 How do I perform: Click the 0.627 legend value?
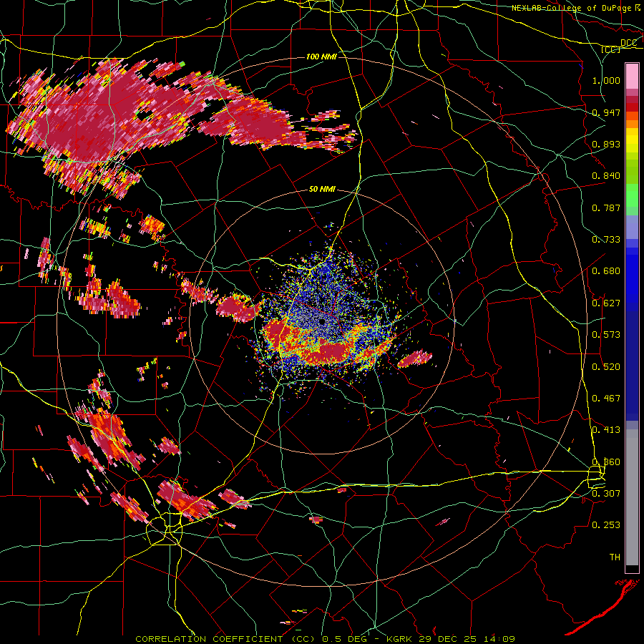pos(606,303)
